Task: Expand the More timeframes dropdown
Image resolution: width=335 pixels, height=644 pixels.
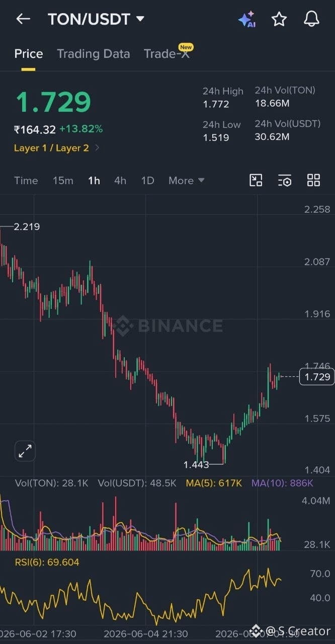Action: coord(187,180)
